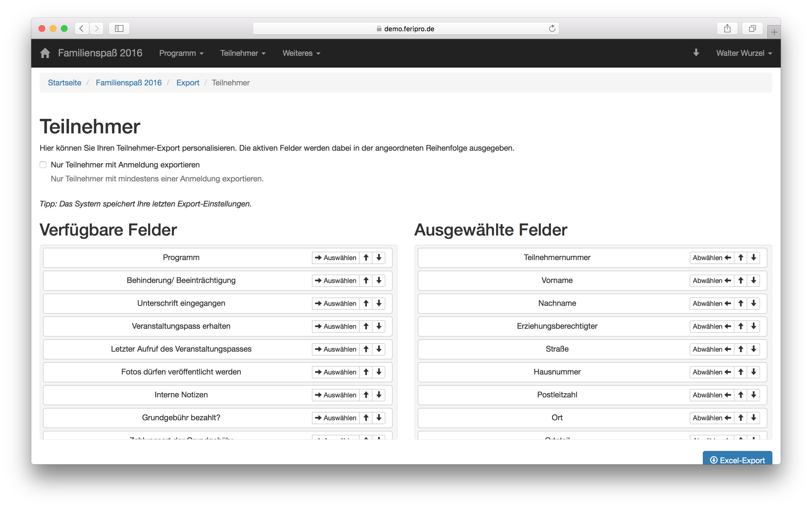This screenshot has height=509, width=812.
Task: Click Safari share icon
Action: click(727, 29)
